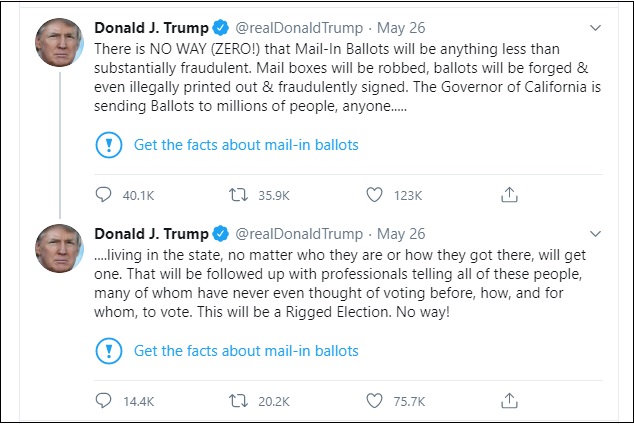Screen dimensions: 634x424
Task: Open the first tweet's more options chevron
Action: (596, 27)
